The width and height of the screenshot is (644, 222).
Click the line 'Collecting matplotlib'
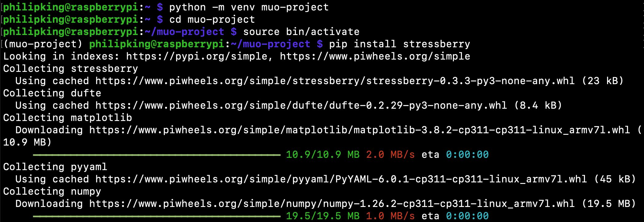(x=67, y=118)
